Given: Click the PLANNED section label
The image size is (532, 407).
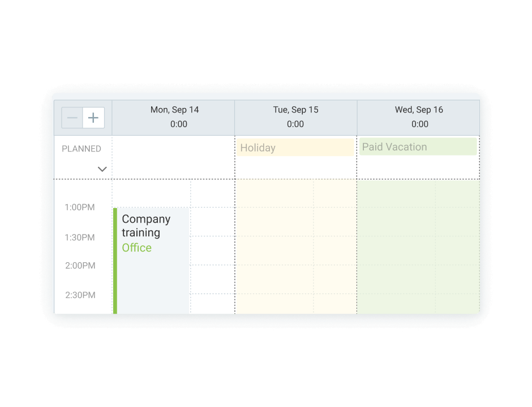Looking at the screenshot, I should (x=81, y=149).
